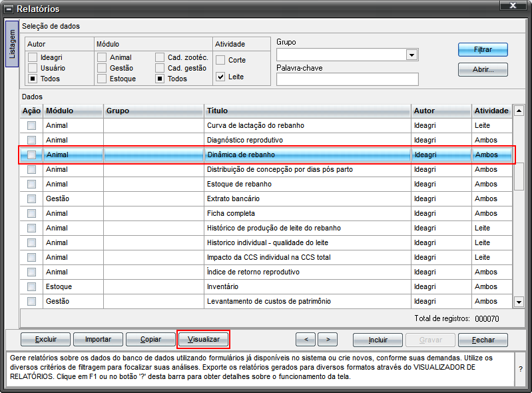Sort by the Atividade column header
532x393 pixels.
pos(491,111)
